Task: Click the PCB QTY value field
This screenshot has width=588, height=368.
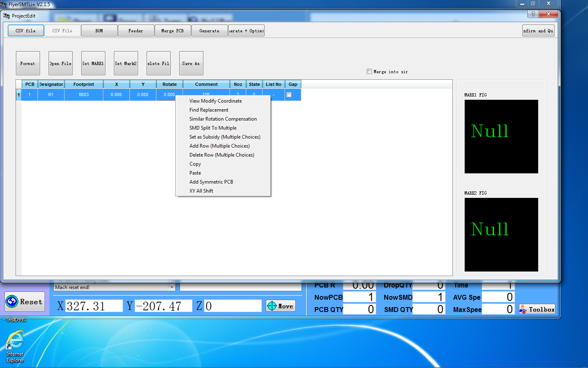Action: [x=359, y=310]
